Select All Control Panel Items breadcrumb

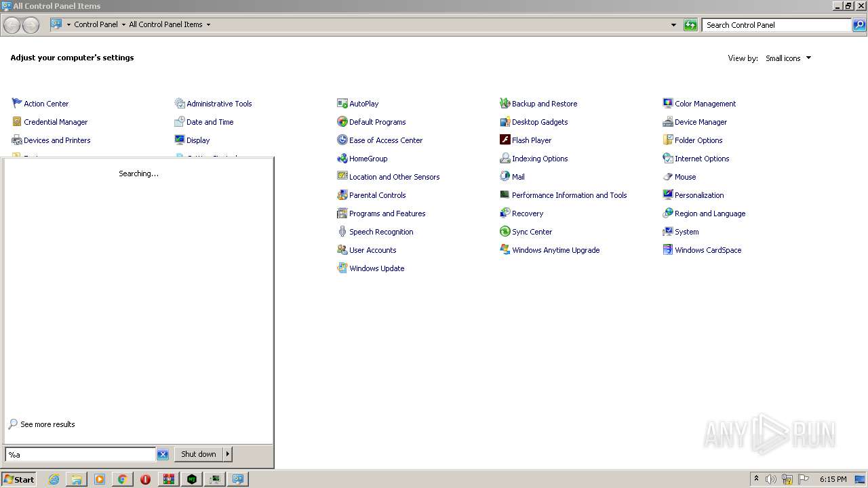(165, 24)
